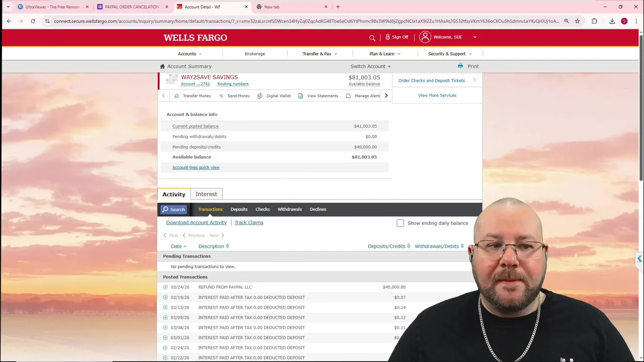Click the Wells Fargo search magnifier icon
Viewport: 644px width, 362px height.
372,38
